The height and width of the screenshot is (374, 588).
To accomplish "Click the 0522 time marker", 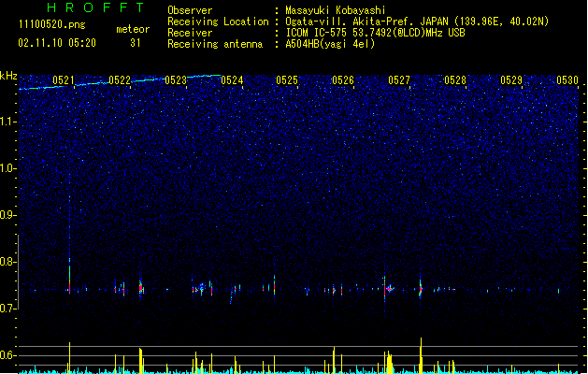I will pyautogui.click(x=120, y=80).
